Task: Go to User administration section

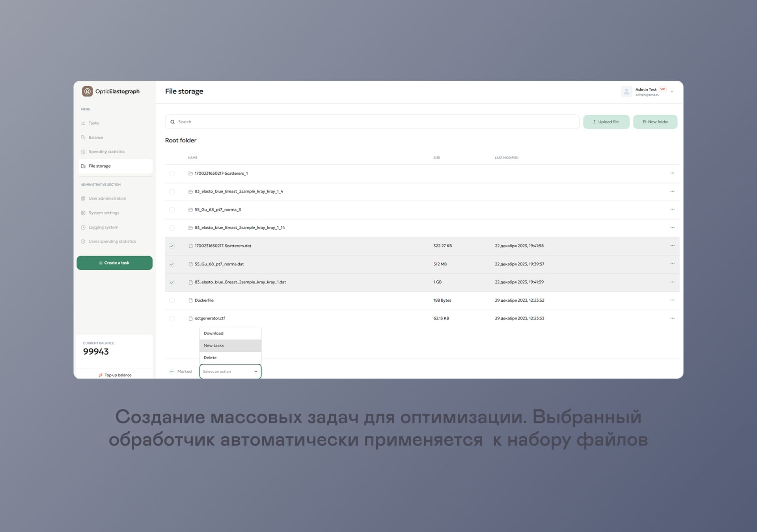Action: (107, 198)
